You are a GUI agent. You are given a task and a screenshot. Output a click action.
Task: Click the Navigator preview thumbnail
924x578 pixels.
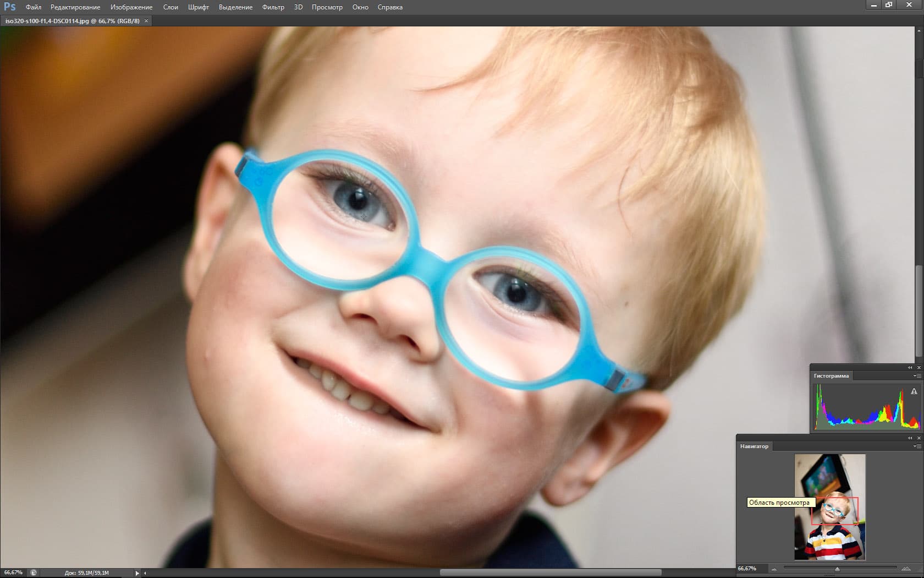830,507
